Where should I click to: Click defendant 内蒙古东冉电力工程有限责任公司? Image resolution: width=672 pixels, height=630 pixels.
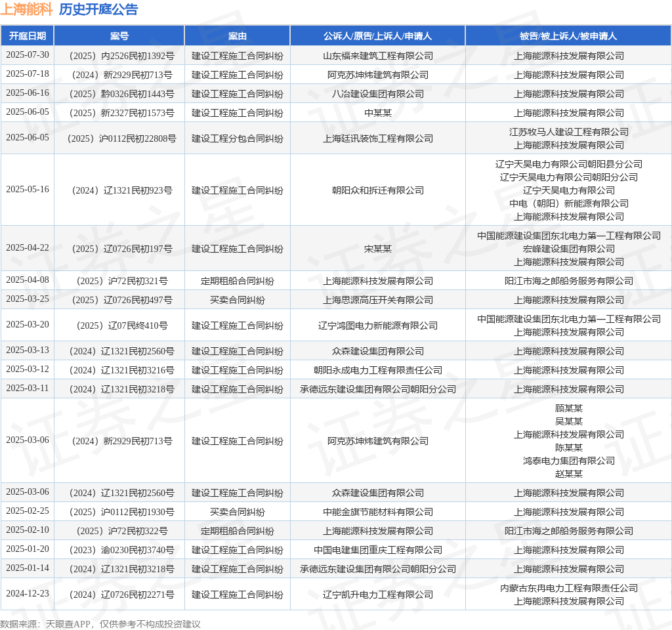click(569, 588)
